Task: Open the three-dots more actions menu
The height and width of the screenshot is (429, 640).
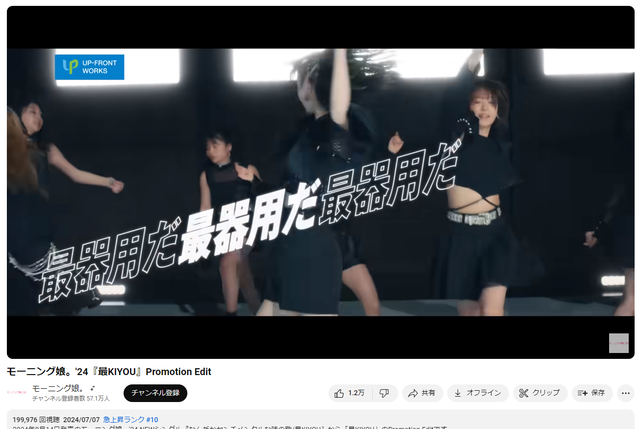Action: click(626, 393)
